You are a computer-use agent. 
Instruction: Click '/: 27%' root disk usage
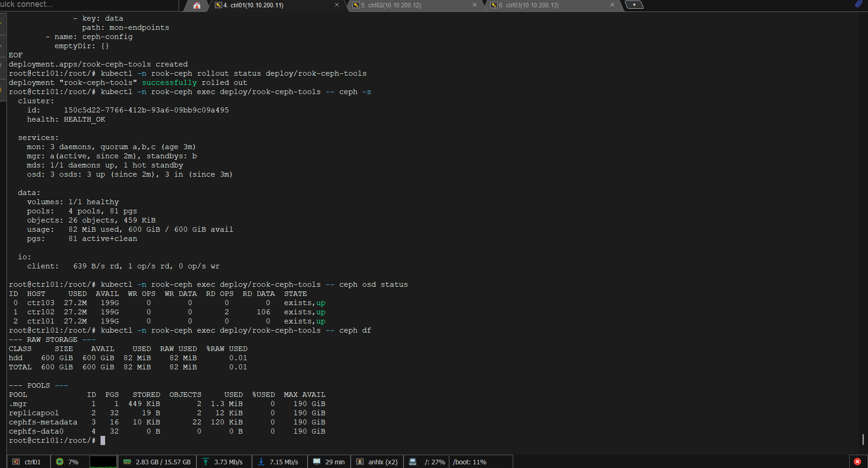[435, 462]
